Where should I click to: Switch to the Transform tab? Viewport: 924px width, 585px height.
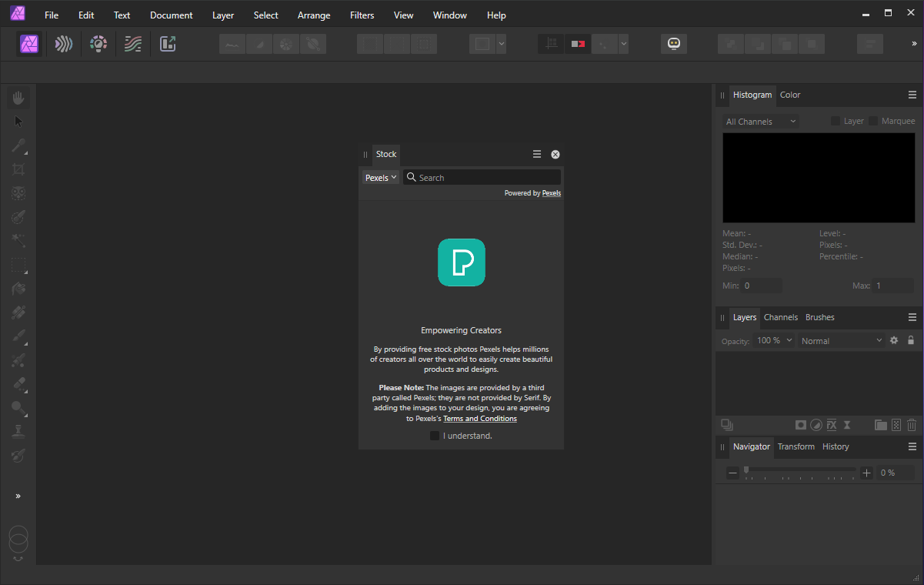tap(796, 446)
